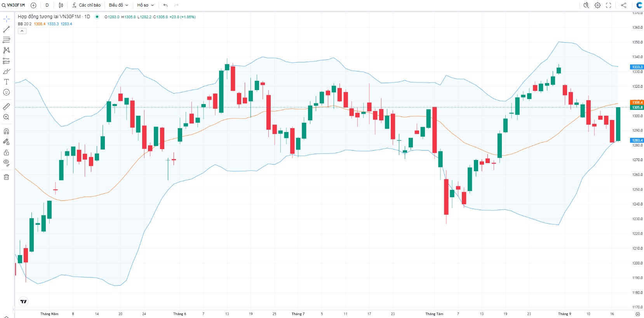Click the Tháng 9 date label
The image size is (644, 318).
(564, 314)
